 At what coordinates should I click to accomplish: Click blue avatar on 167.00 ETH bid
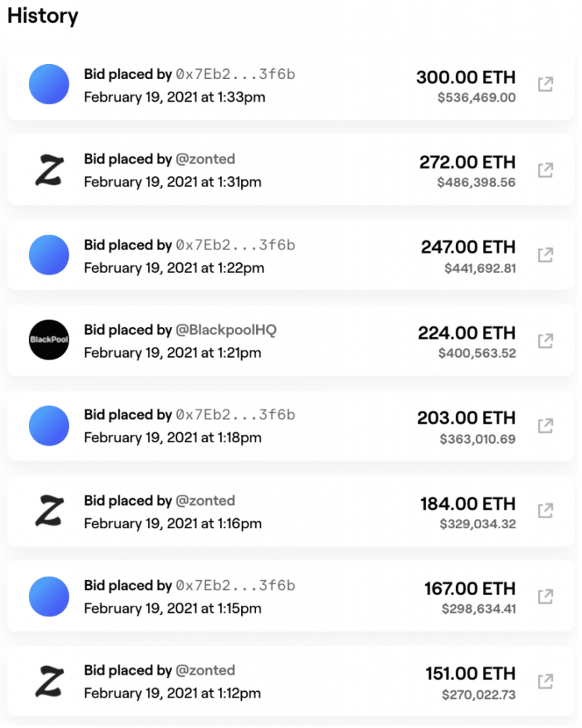point(49,596)
